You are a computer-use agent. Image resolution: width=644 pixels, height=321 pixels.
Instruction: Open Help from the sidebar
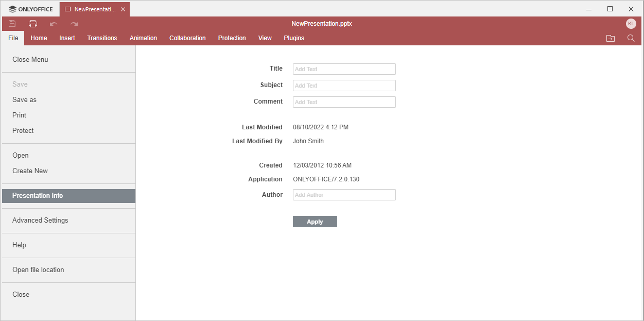pos(68,245)
